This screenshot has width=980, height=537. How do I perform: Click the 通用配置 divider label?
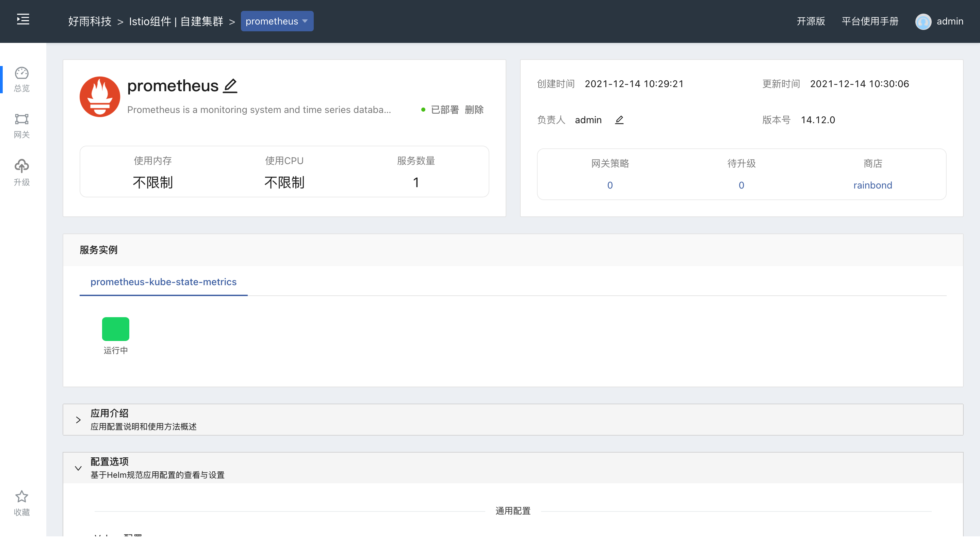tap(513, 511)
